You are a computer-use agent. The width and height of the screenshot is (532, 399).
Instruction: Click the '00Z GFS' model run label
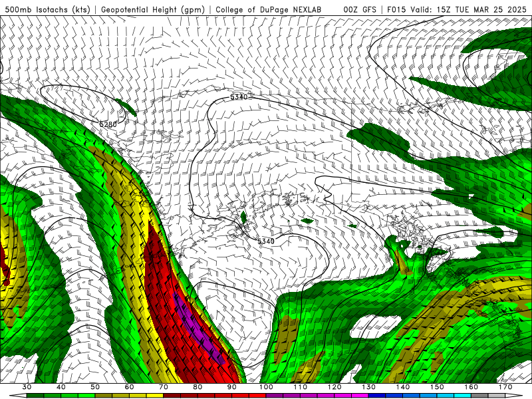pos(360,9)
